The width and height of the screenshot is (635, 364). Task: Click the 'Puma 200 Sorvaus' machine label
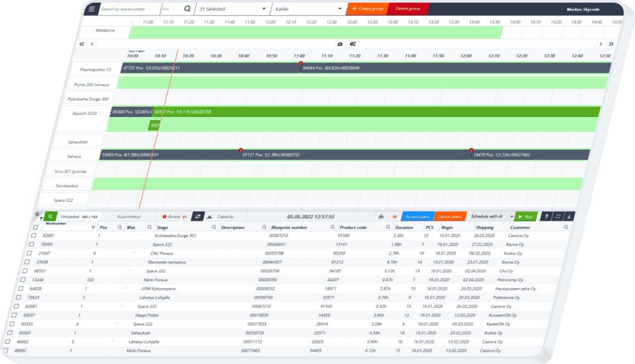[91, 85]
